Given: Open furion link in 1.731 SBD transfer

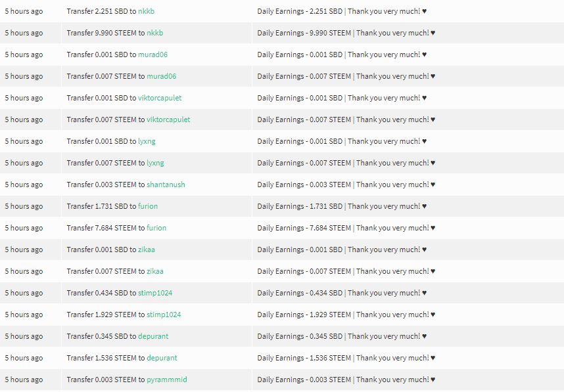Looking at the screenshot, I should point(148,206).
